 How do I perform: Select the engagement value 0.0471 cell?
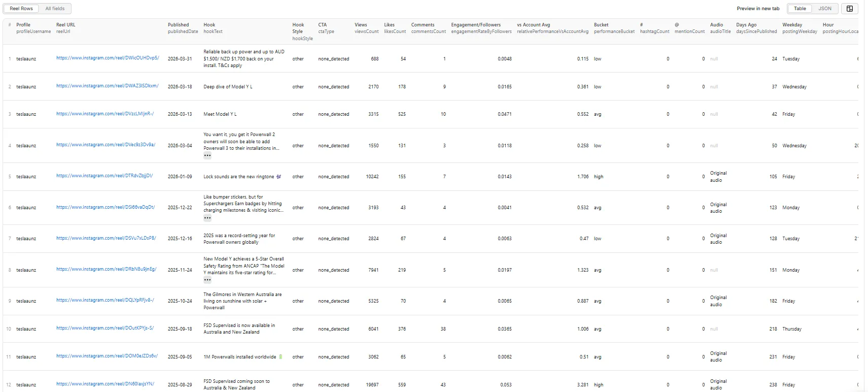pyautogui.click(x=505, y=114)
